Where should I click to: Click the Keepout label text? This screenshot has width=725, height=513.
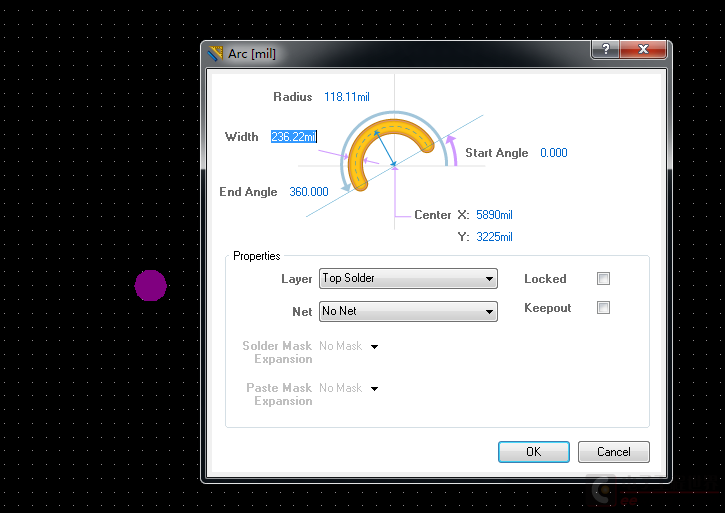[547, 308]
